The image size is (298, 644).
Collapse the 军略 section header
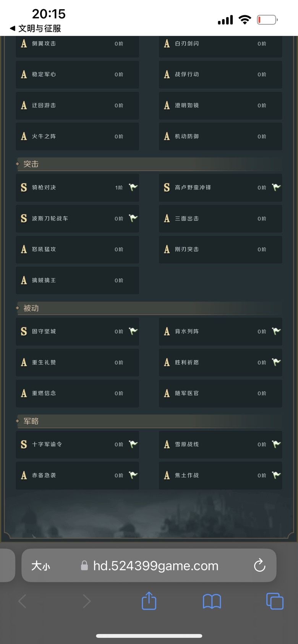coord(149,421)
